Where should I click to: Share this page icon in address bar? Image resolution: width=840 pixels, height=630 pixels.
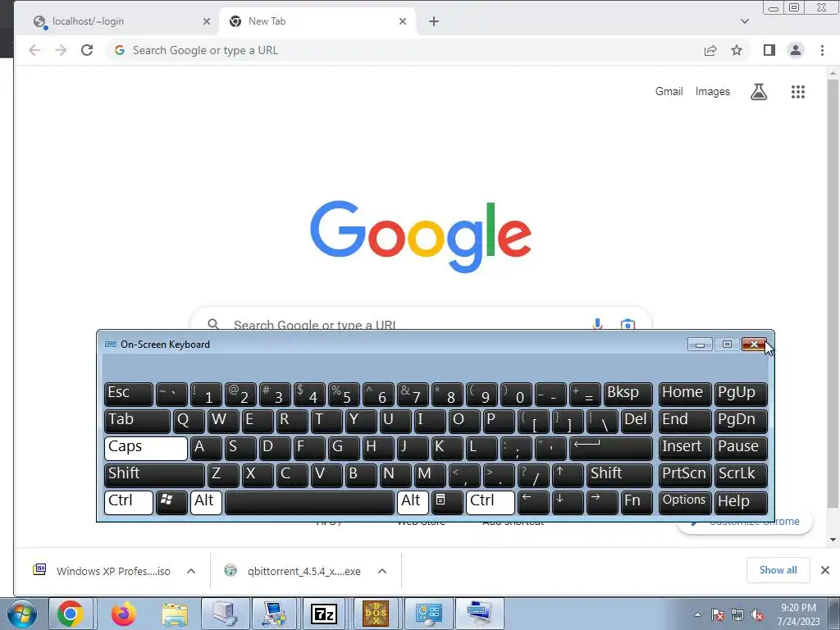click(710, 50)
